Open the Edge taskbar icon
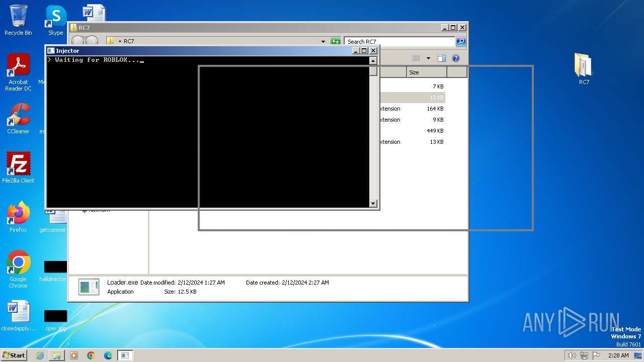Screen dimensions: 644x362 (108, 355)
